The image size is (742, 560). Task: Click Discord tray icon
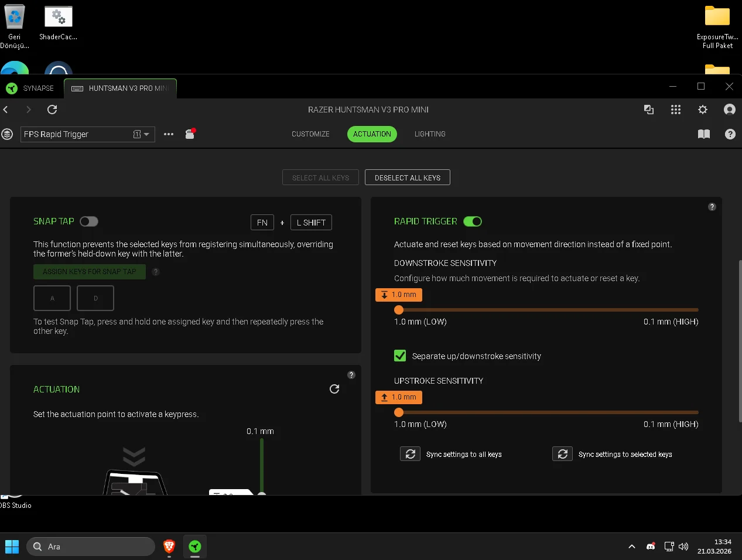[651, 547]
